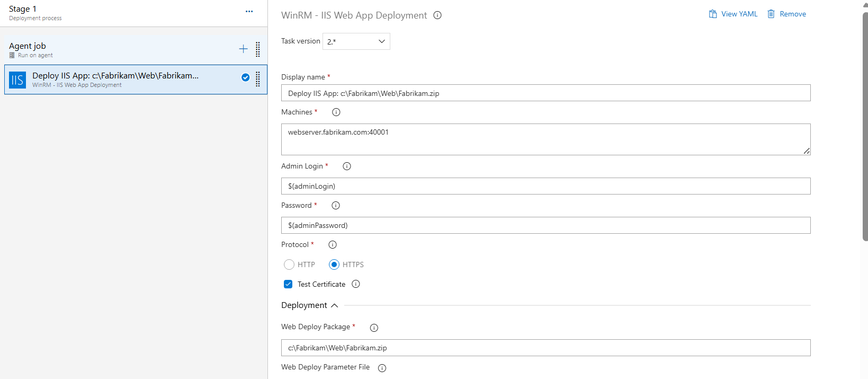Click into the Admin Login field

coord(545,186)
